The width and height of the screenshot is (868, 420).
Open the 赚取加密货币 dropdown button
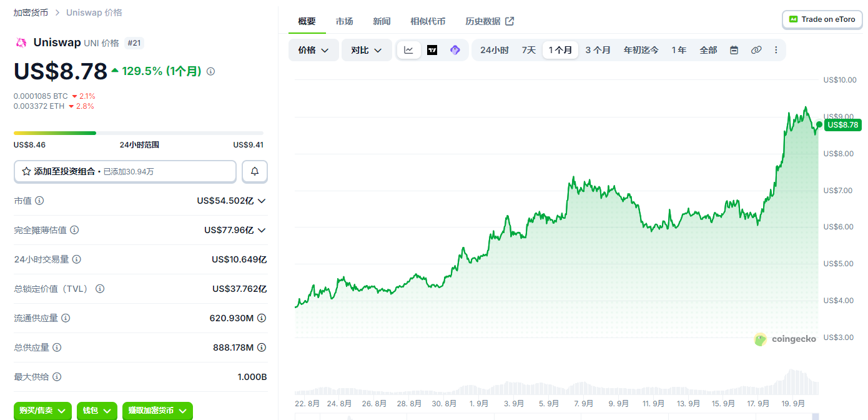(x=157, y=411)
